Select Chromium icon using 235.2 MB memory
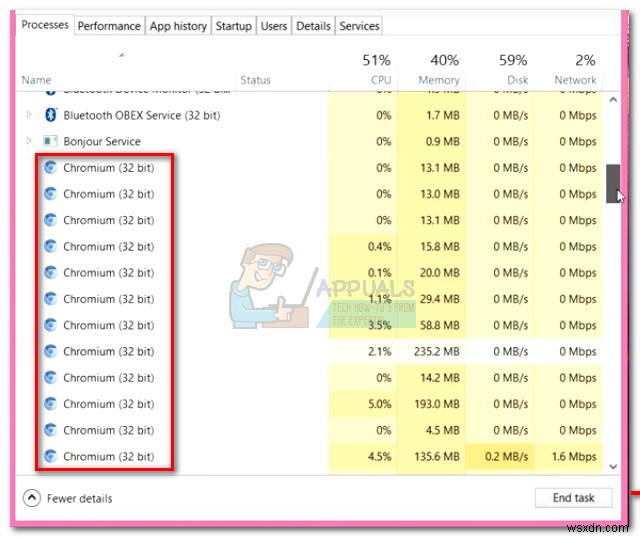Screen dimensions: 640x538 click(51, 351)
